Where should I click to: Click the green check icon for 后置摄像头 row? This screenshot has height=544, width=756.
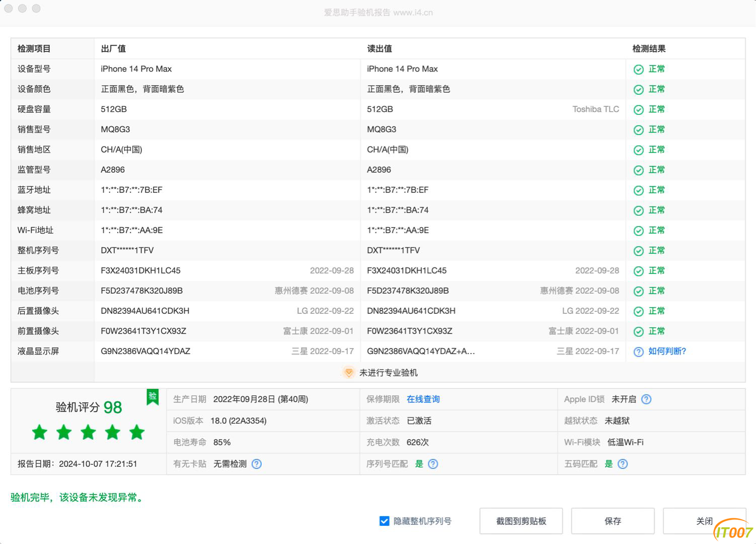point(638,311)
